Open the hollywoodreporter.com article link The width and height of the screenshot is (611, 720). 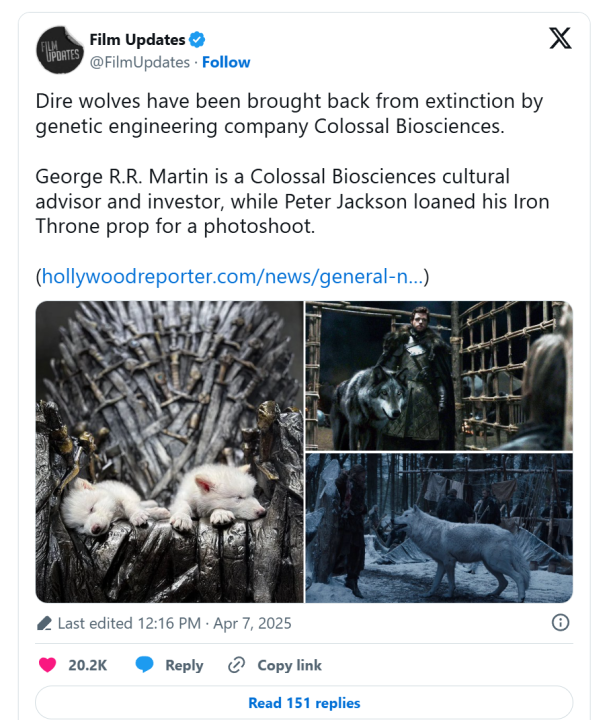pos(233,275)
